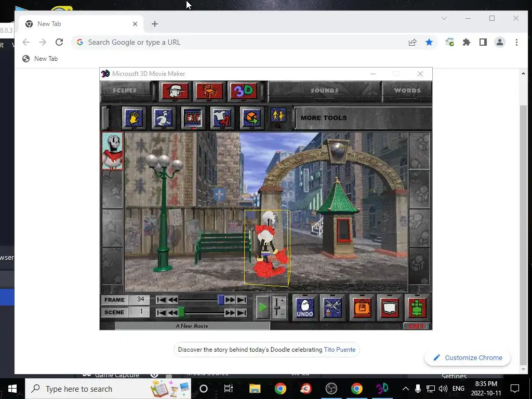Click the taskbar search box
Screen dimensions: 532x399
click(108, 389)
